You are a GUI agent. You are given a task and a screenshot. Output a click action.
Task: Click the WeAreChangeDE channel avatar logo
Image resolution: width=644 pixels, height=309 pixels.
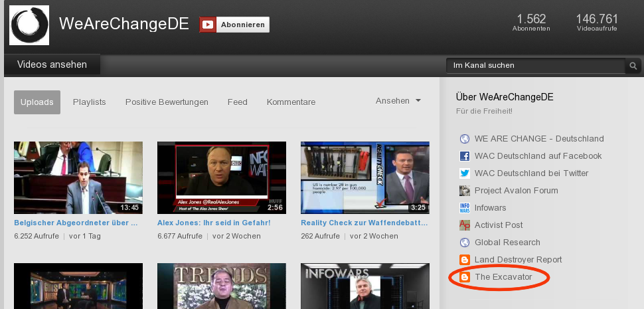pyautogui.click(x=29, y=25)
